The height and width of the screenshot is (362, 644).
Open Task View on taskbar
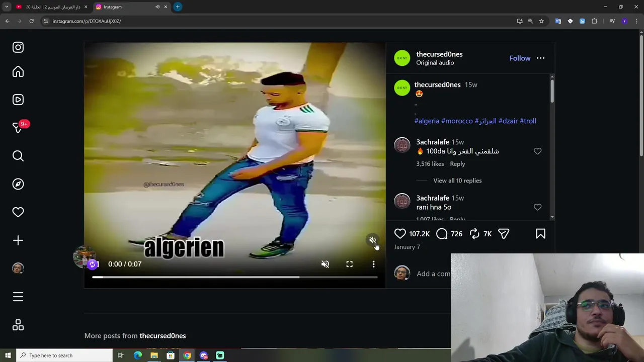pyautogui.click(x=121, y=355)
